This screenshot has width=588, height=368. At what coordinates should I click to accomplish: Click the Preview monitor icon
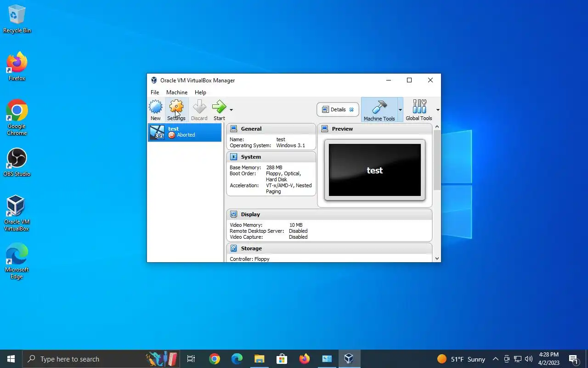(325, 129)
